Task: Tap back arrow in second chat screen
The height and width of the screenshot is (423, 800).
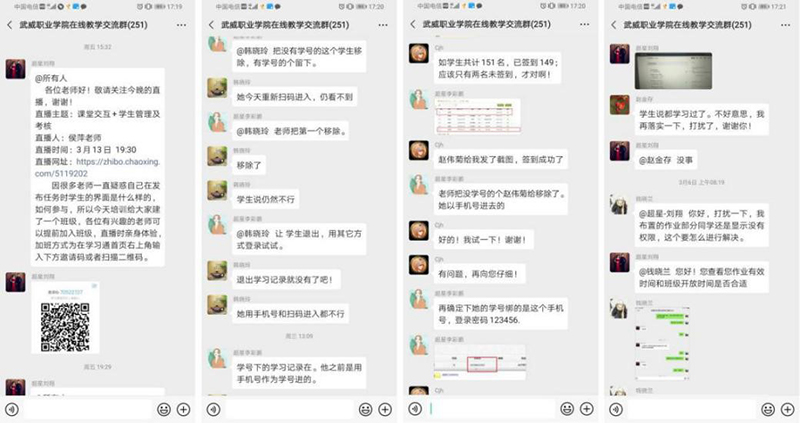Action: coord(211,24)
